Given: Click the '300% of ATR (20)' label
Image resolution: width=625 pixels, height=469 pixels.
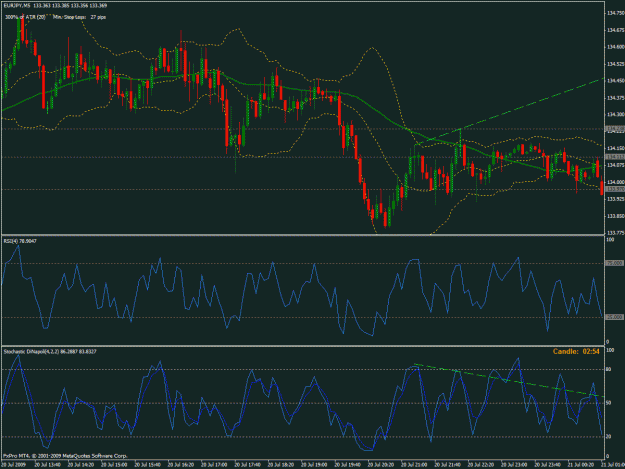Looking at the screenshot, I should point(25,17).
